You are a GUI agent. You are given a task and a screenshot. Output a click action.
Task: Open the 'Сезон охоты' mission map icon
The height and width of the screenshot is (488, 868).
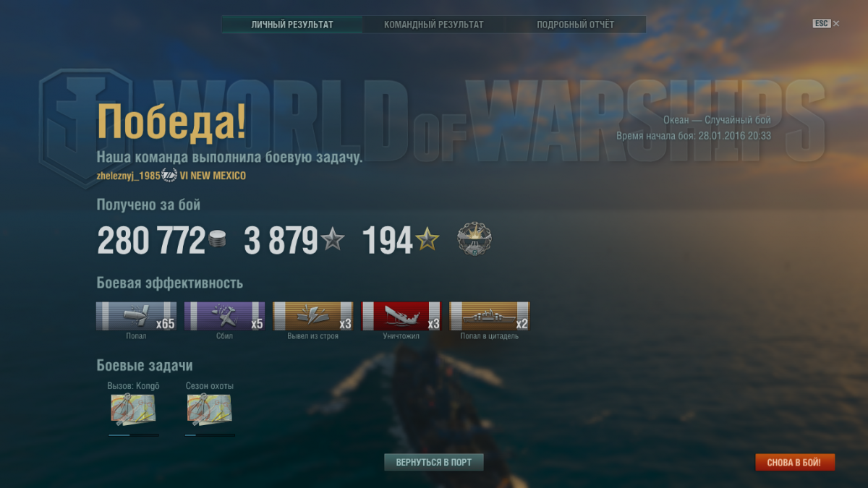click(x=209, y=410)
